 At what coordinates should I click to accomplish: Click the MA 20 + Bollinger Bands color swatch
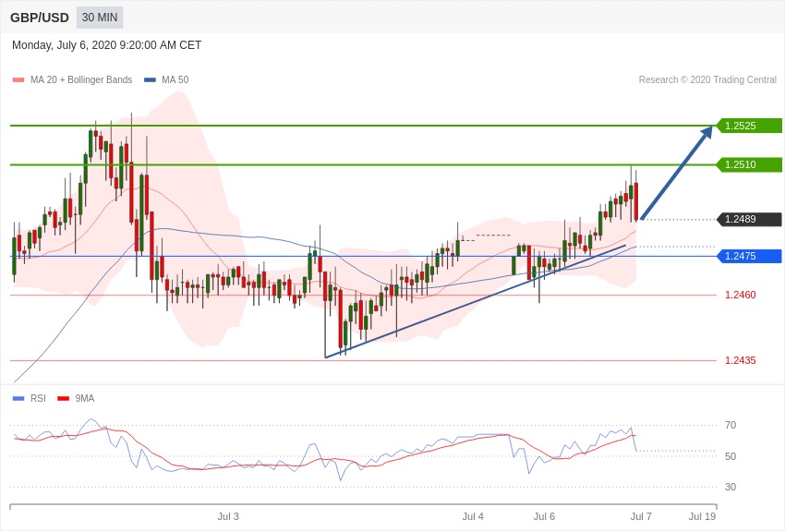click(18, 80)
